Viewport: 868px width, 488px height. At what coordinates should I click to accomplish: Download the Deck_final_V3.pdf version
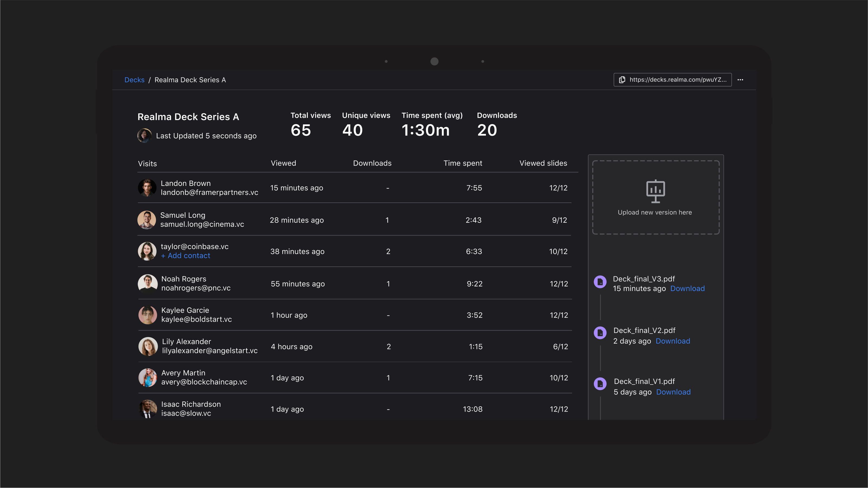[x=687, y=288]
